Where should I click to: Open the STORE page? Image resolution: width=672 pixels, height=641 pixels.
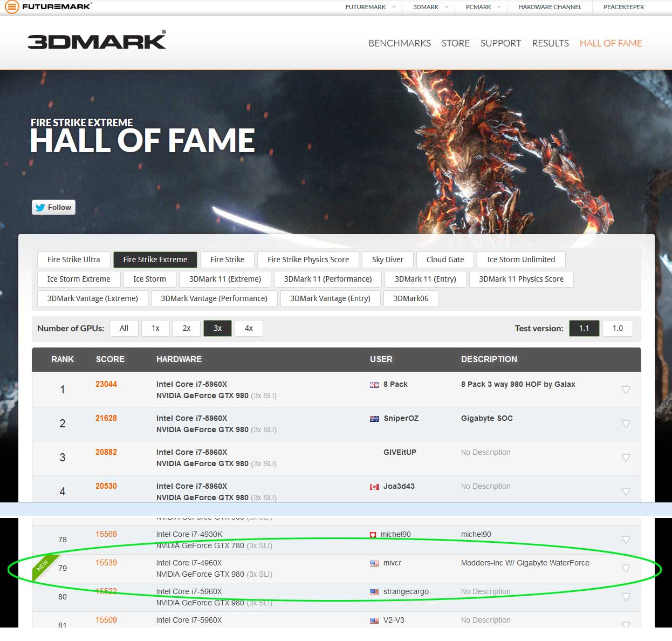(456, 43)
